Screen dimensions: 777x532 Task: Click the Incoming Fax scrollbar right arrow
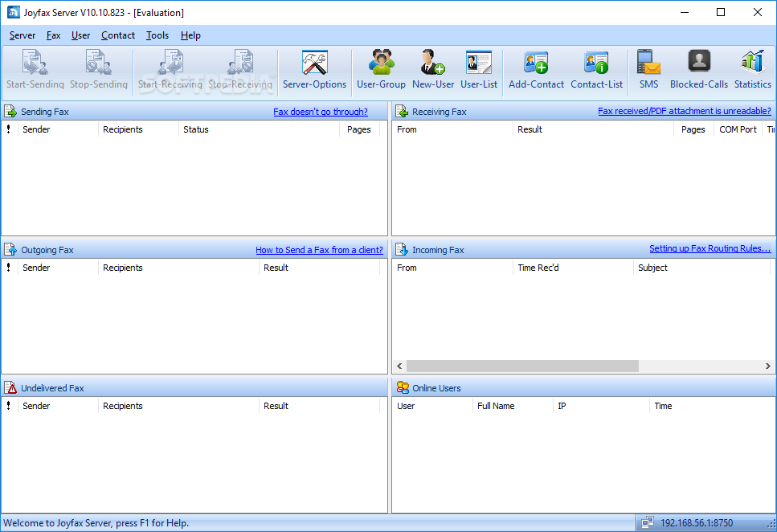click(x=767, y=366)
